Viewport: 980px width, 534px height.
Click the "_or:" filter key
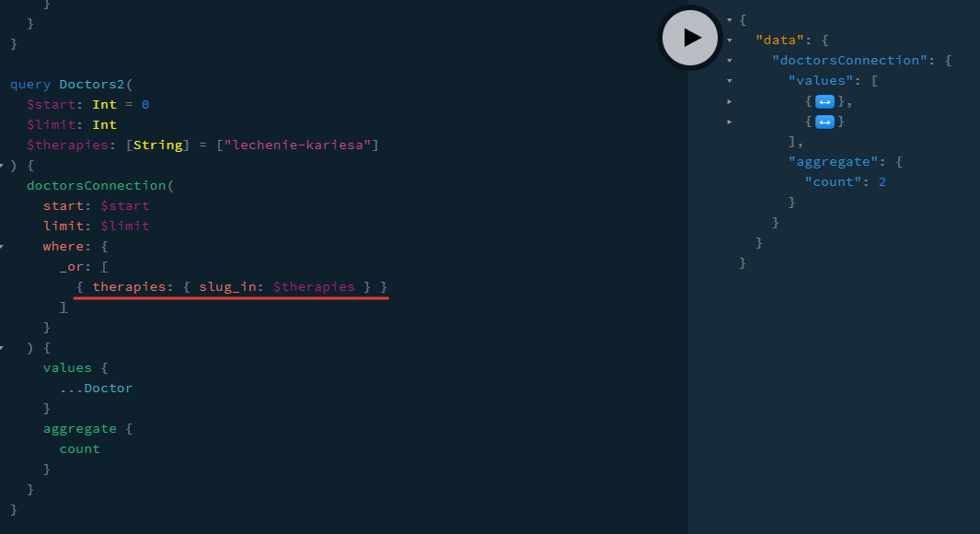75,266
